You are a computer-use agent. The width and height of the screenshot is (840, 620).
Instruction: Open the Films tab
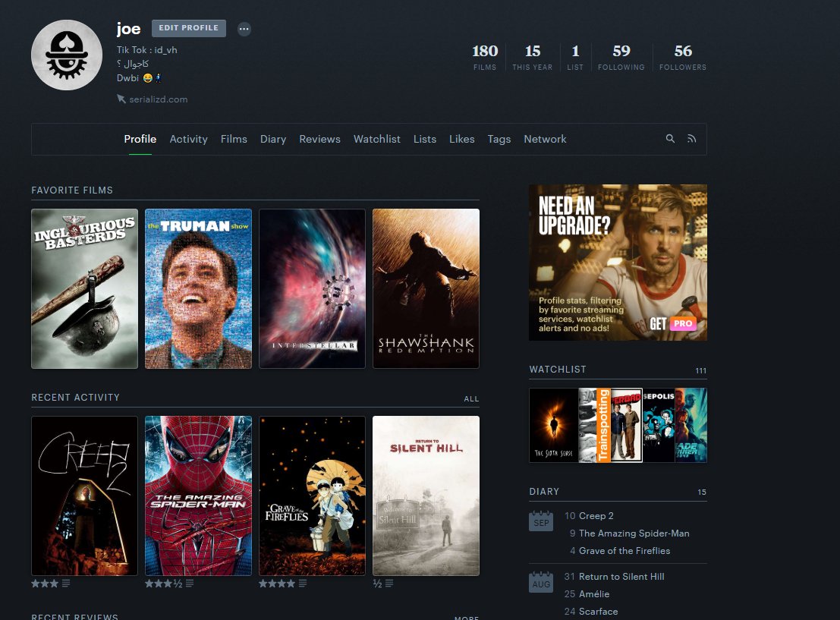(x=234, y=139)
